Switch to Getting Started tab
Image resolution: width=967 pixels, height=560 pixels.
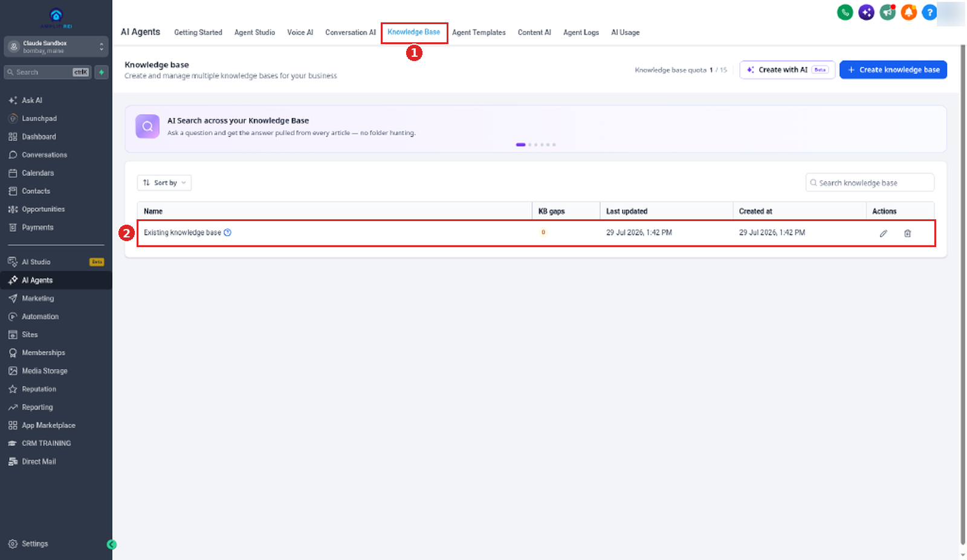coord(198,33)
